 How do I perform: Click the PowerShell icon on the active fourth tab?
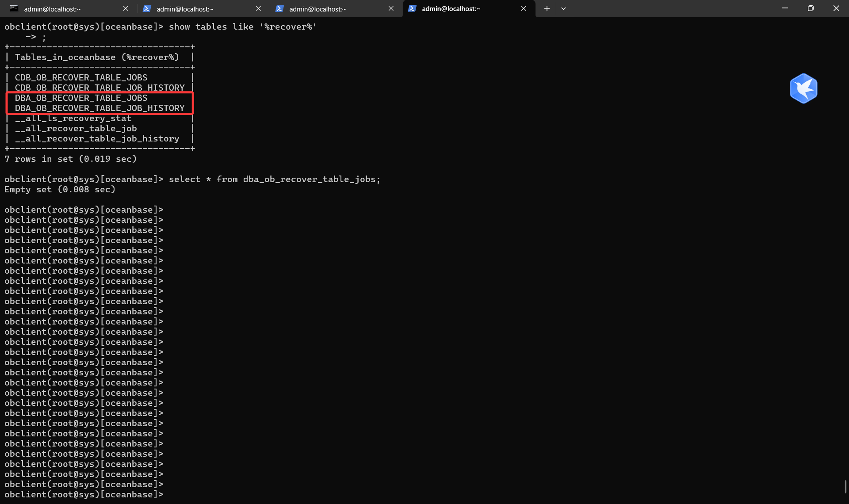point(412,8)
